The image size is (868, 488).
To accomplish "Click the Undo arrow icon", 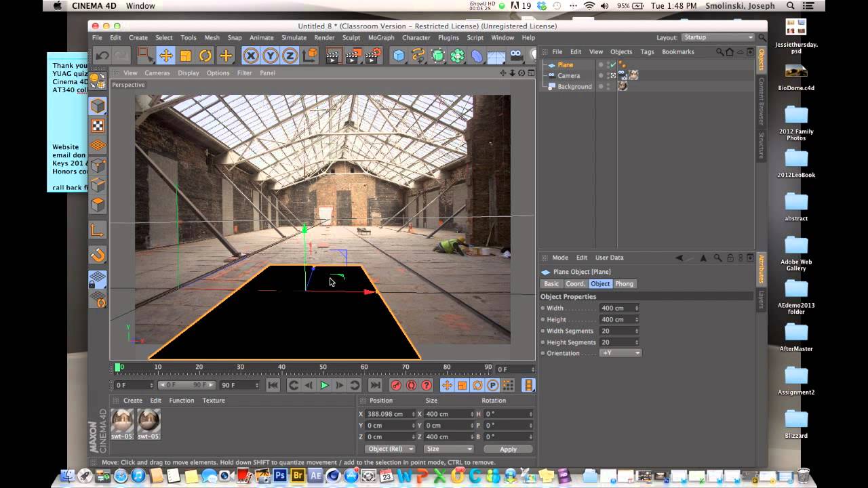I will click(102, 56).
